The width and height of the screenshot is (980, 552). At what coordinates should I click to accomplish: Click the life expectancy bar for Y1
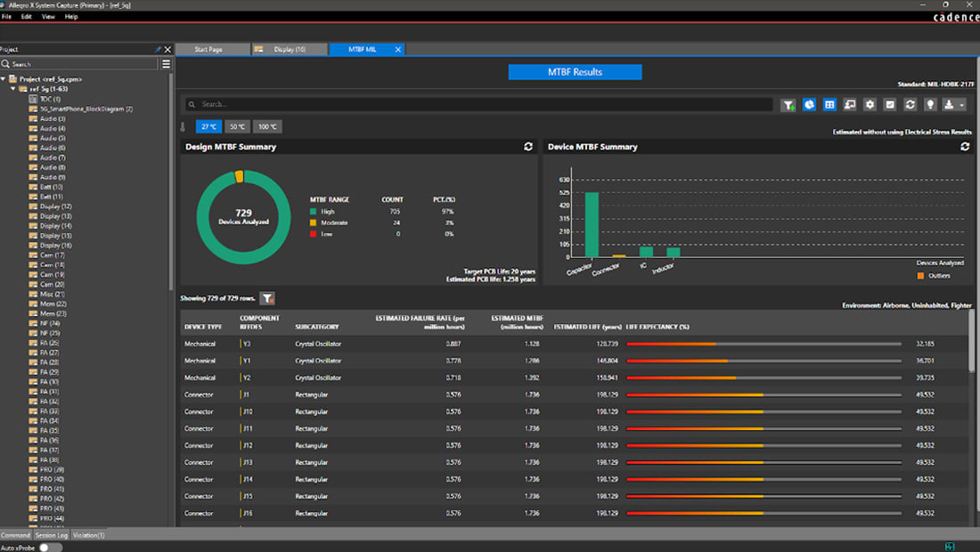[x=764, y=361]
